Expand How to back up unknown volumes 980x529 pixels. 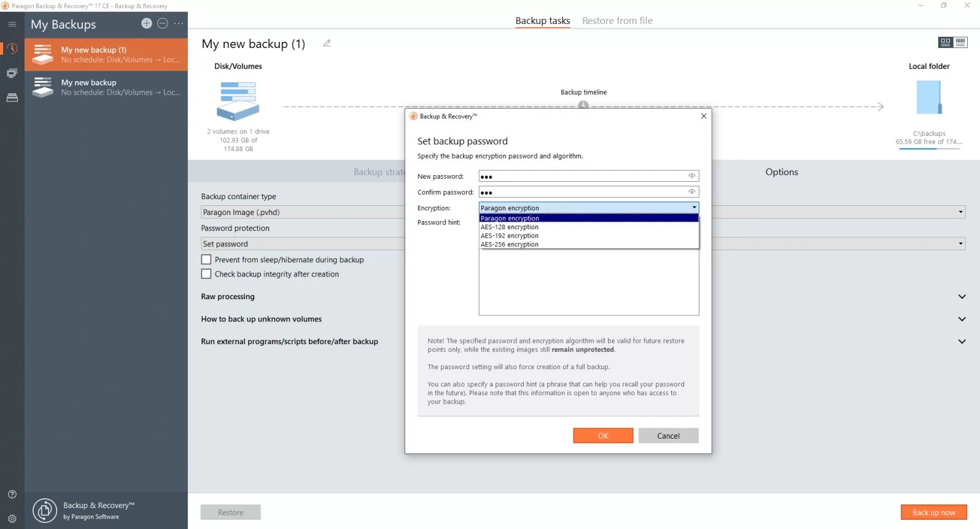click(962, 319)
